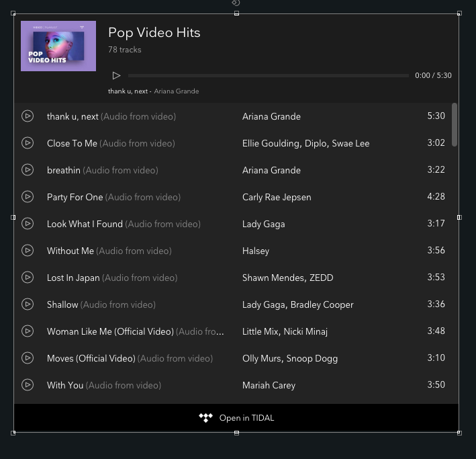This screenshot has height=459, width=476.
Task: Play the Woman Like Me track
Action: click(28, 331)
